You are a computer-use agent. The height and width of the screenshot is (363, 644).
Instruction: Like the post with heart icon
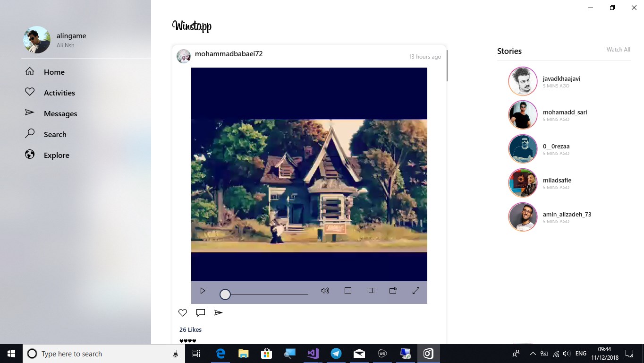tap(183, 312)
